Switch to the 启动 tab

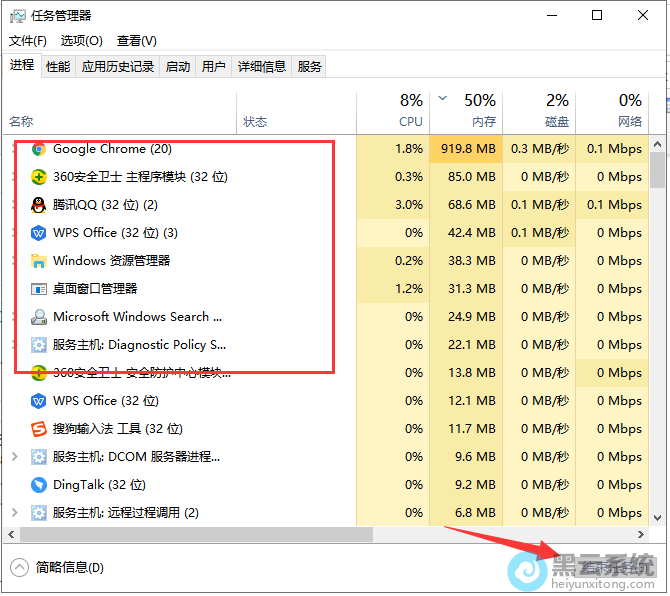point(178,67)
